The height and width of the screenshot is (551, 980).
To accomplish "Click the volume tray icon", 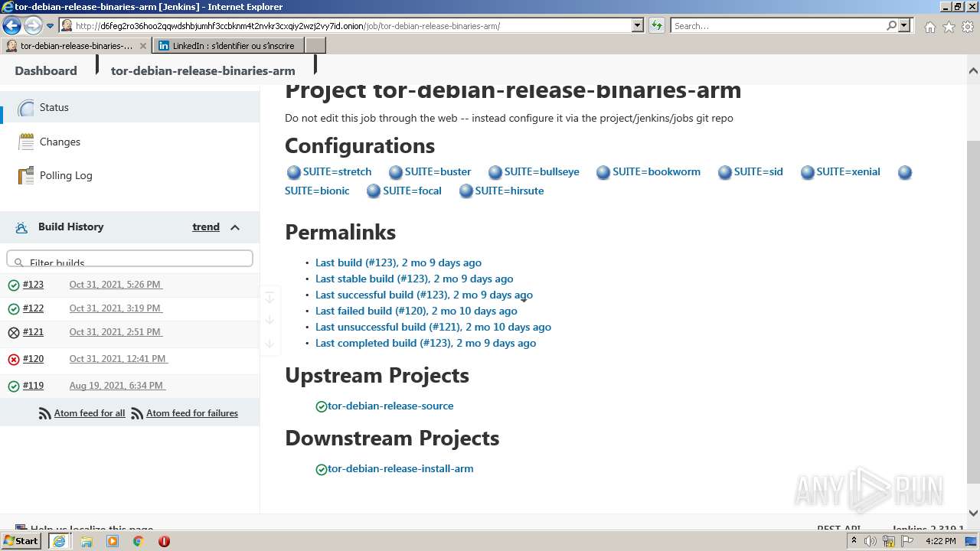I will coord(871,541).
